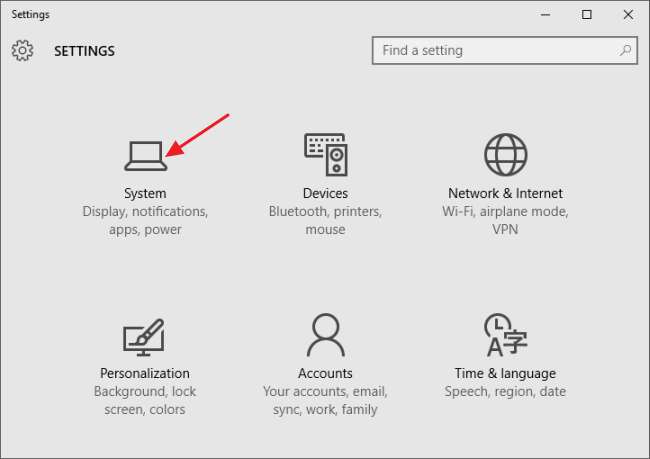Screen dimensions: 650x459
Task: Click 'Your accounts, email, sync, work, family' text
Action: click(325, 401)
